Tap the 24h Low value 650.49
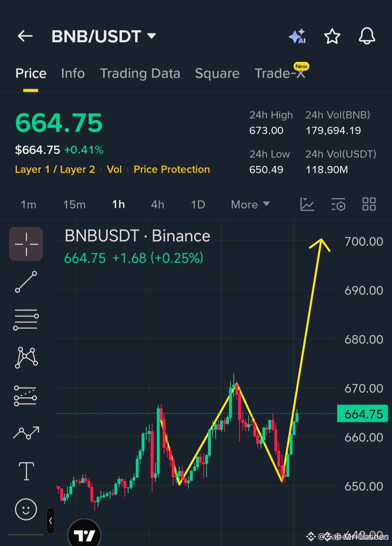This screenshot has width=392, height=546. 266,170
